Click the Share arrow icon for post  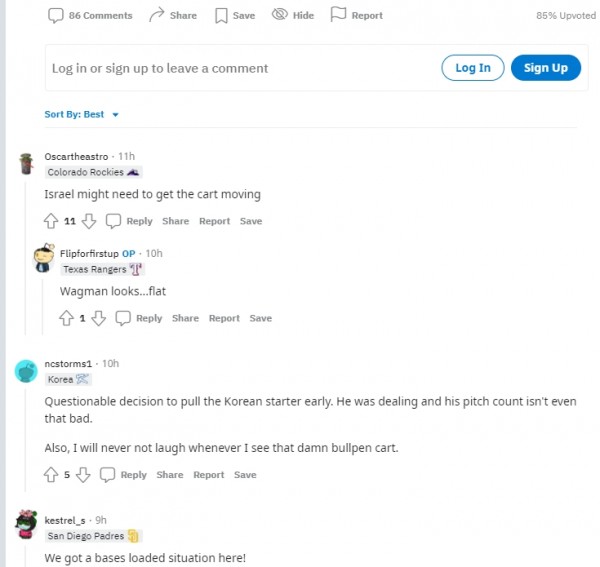pyautogui.click(x=157, y=15)
